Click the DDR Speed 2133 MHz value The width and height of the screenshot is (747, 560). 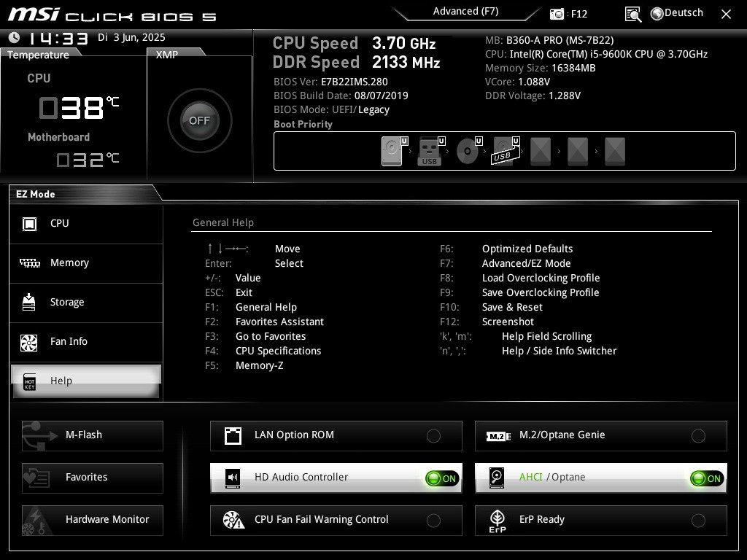click(x=406, y=63)
